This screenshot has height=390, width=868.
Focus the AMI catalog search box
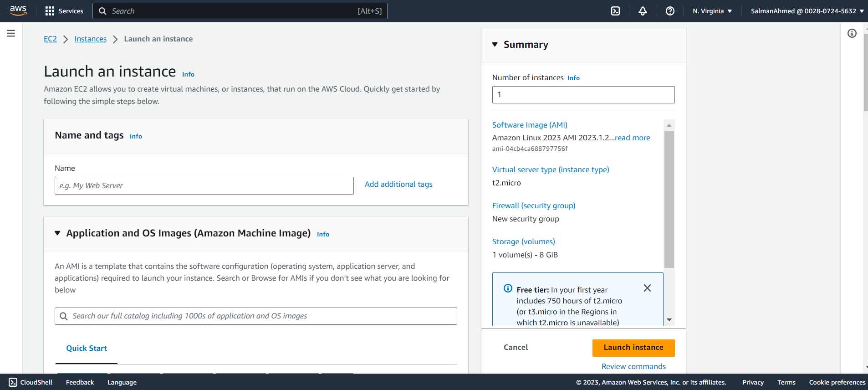pos(256,316)
